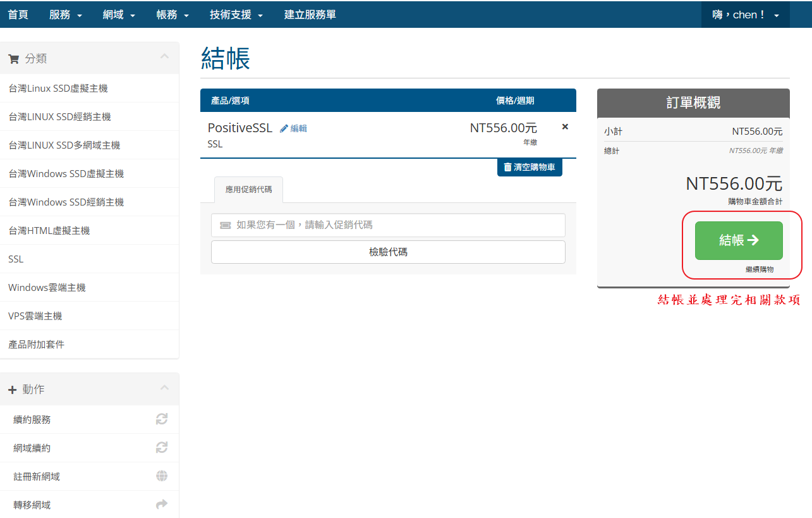Click the refresh icon next to 網域續約
Image resolution: width=812 pixels, height=518 pixels.
click(162, 447)
